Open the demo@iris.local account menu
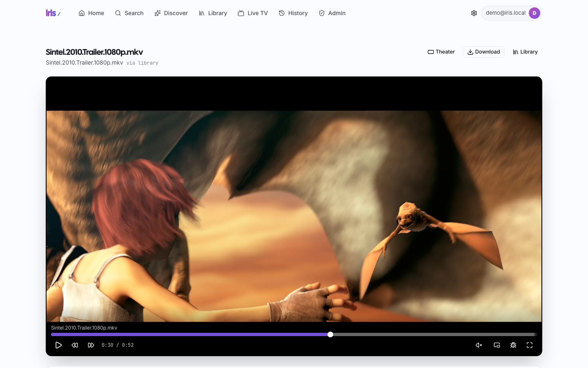The height and width of the screenshot is (368, 588). coord(512,13)
